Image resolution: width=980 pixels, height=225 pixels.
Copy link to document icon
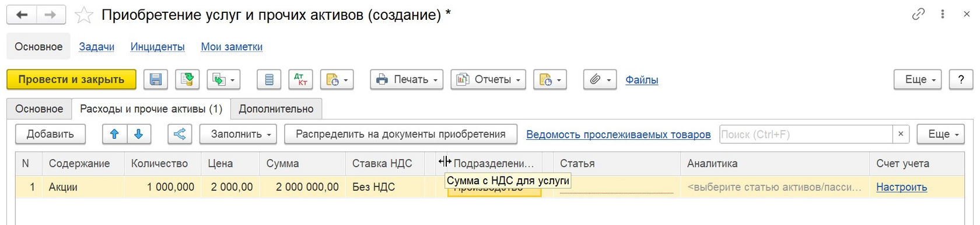918,15
